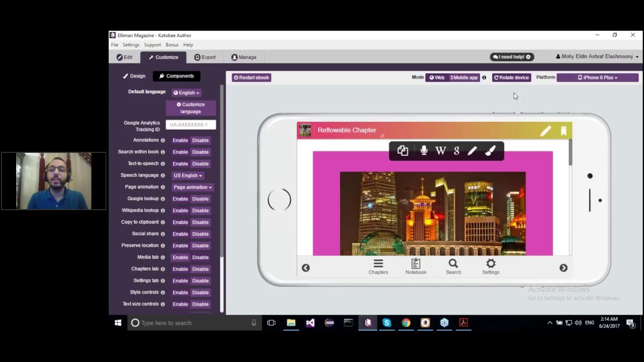Click the bookmark icon in ebook header

click(563, 131)
